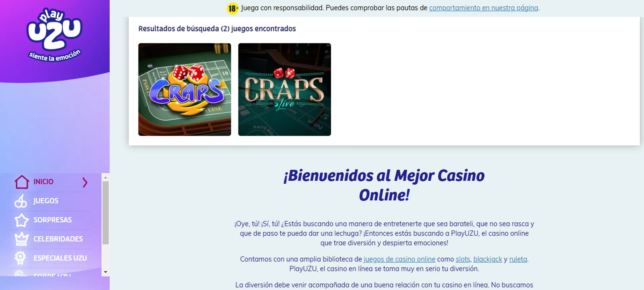
Task: Click the sidebar scrollbar down arrow
Action: tap(106, 272)
